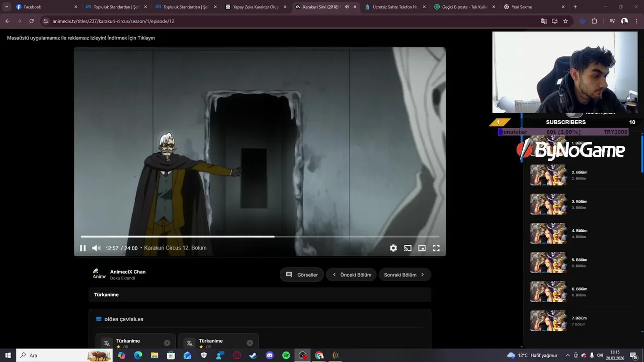Open 2. Bölüm episode thumbnail

click(x=548, y=175)
